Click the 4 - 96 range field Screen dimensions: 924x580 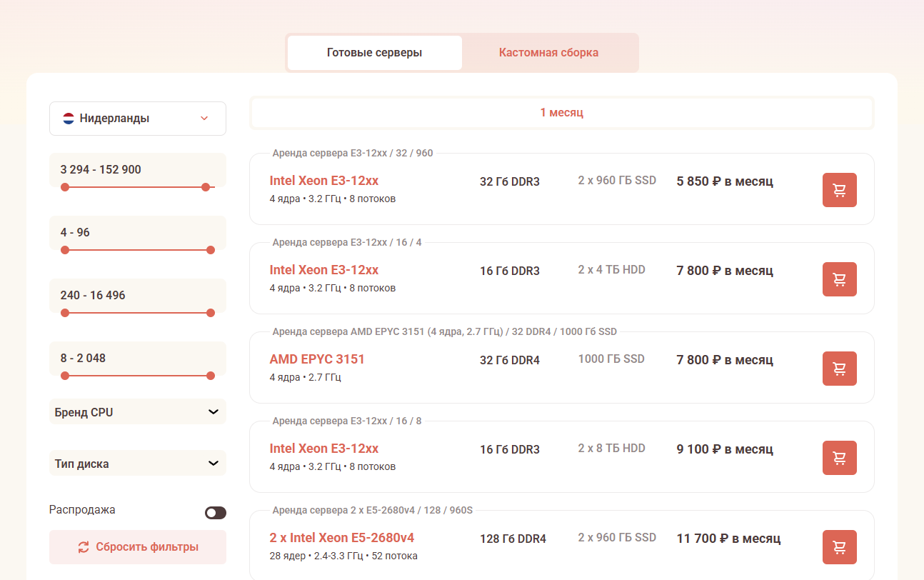138,233
